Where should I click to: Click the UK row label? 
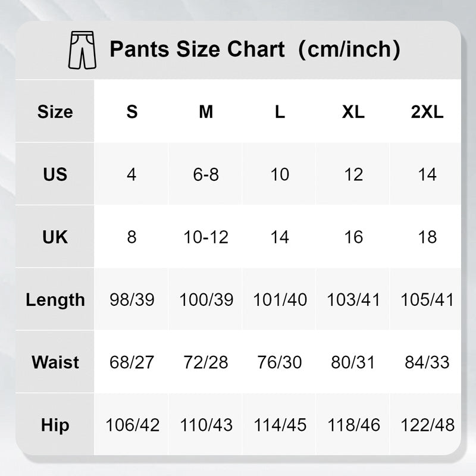point(55,237)
